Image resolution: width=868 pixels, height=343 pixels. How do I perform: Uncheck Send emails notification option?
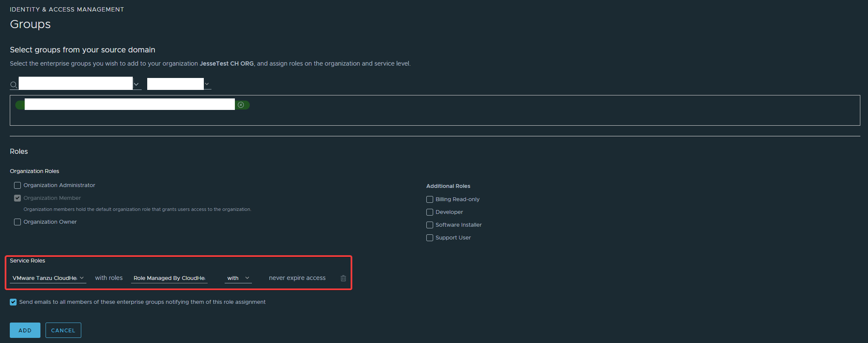pos(14,302)
